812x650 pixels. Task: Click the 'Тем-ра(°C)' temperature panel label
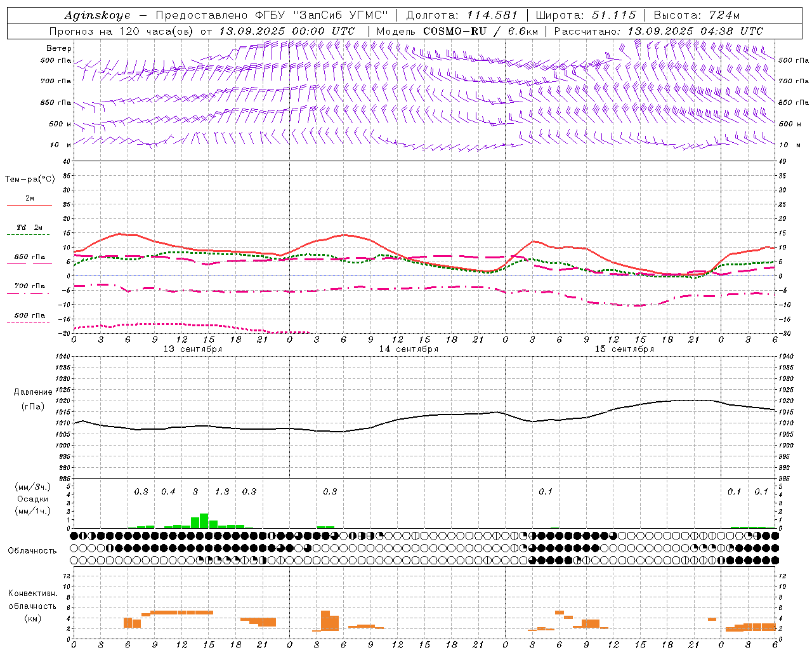(30, 180)
